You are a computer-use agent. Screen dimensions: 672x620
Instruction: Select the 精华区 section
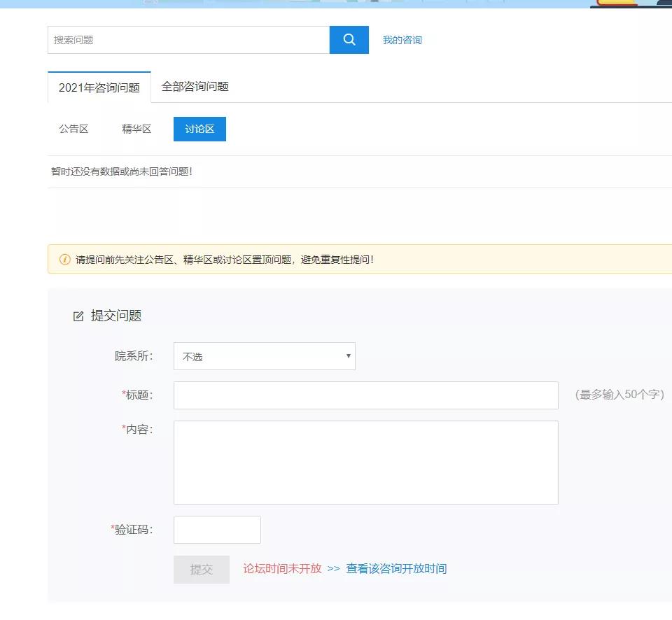coord(136,129)
